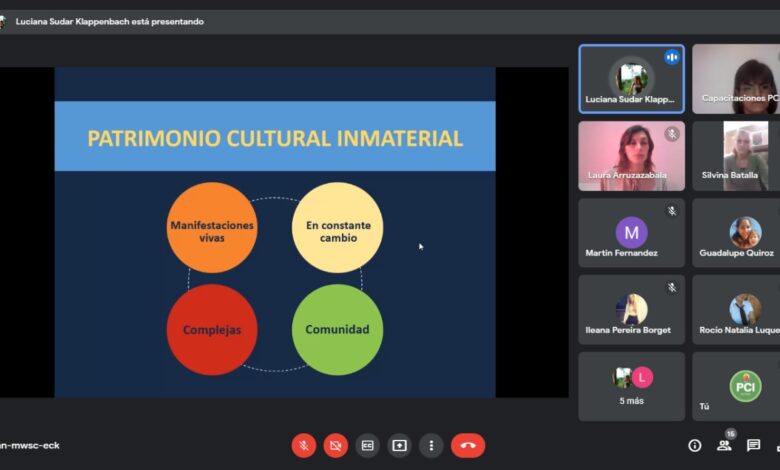
Task: Click Luciana Sudar Klappenbach's video tile
Action: pos(631,79)
